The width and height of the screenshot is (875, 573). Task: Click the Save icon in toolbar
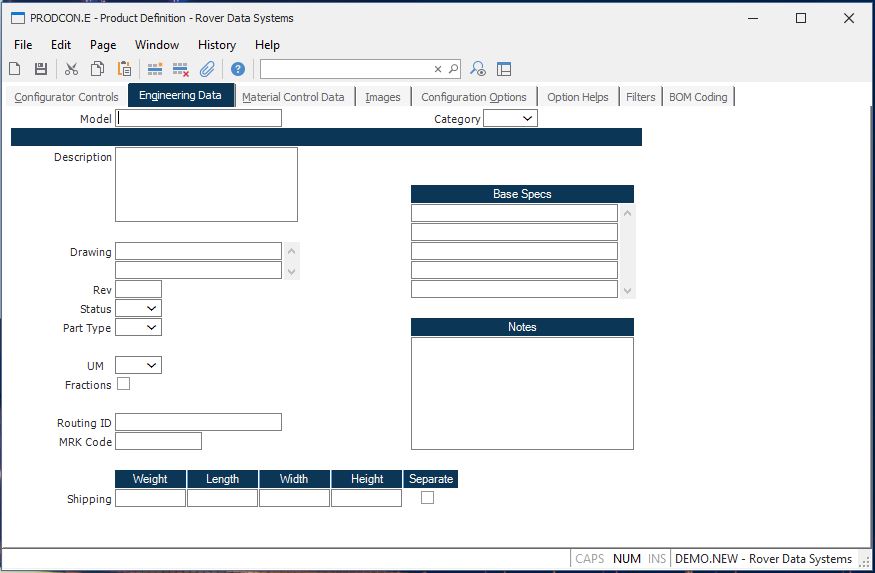41,69
